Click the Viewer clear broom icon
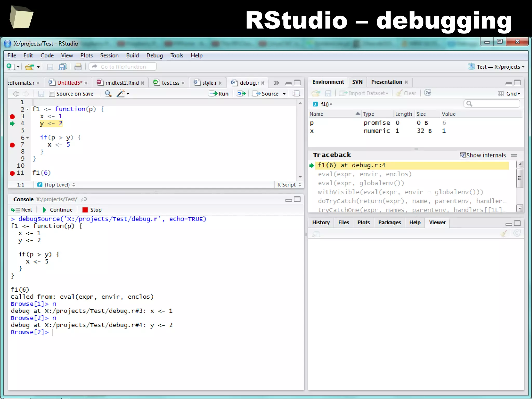 click(x=504, y=233)
